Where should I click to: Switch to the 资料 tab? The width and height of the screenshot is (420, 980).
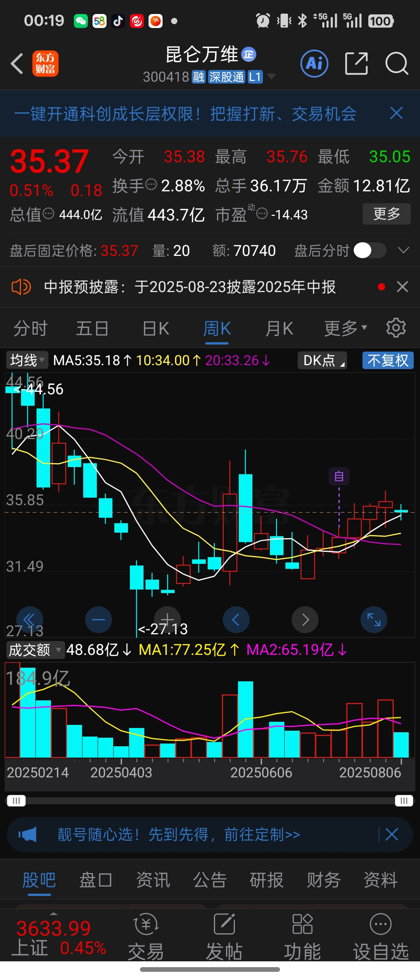click(381, 880)
